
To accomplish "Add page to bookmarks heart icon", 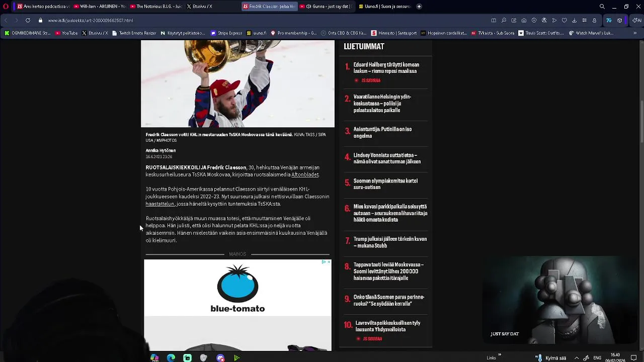I will pos(564,21).
